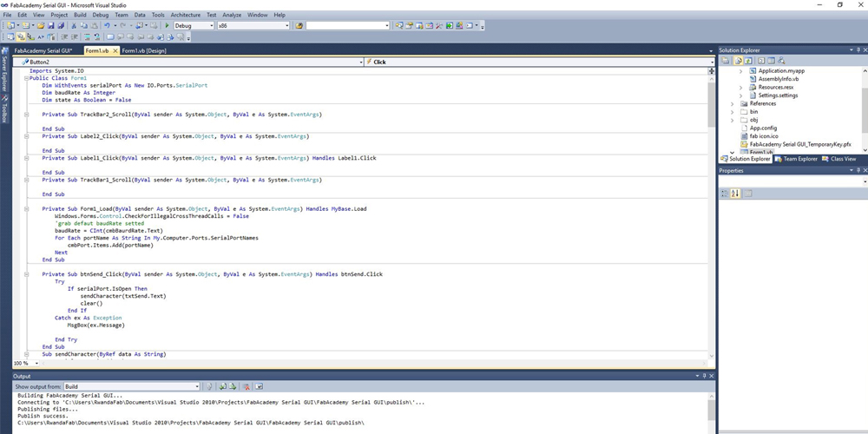Toggle Word Wrap icon in Output panel
Screen dimensions: 868x434
(x=259, y=387)
